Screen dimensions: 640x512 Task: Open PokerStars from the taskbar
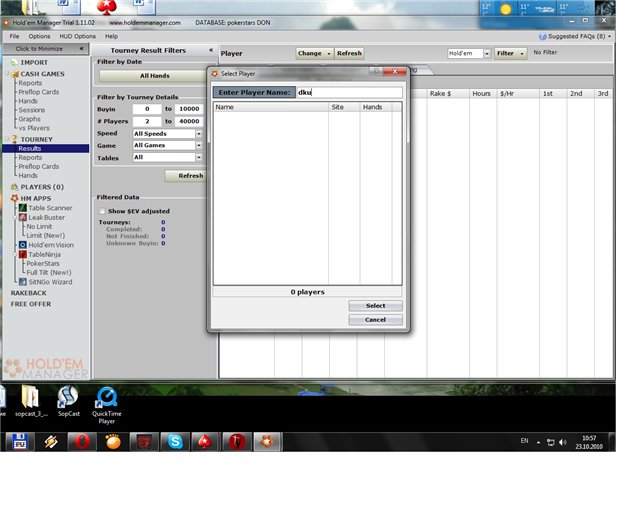205,442
